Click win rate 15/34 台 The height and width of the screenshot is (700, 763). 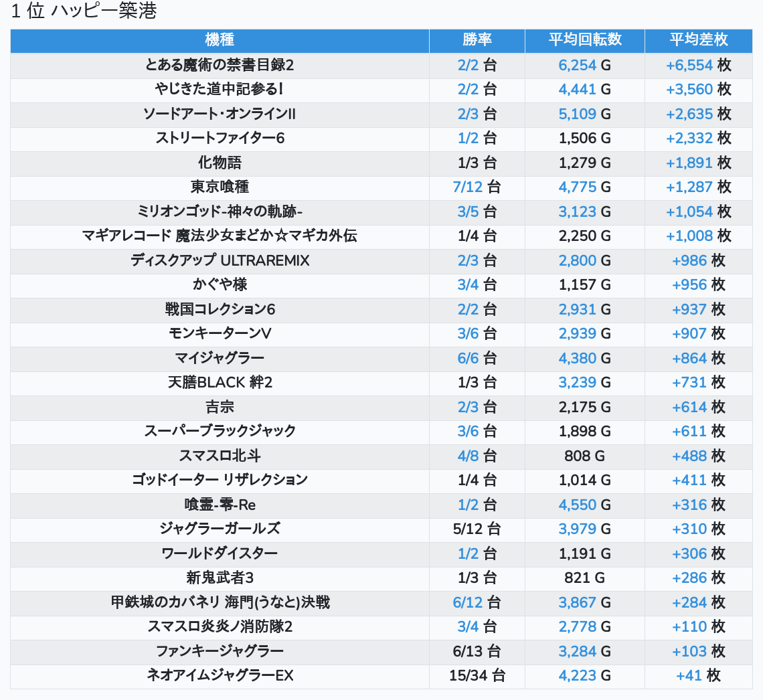click(x=477, y=676)
